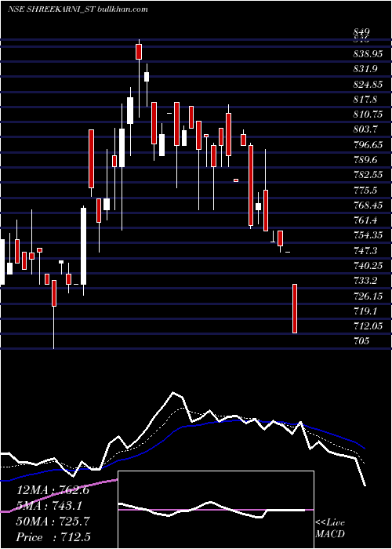This screenshot has height=549, width=392.
Task: Click the <<Live MACD label
Action: pyautogui.click(x=330, y=529)
